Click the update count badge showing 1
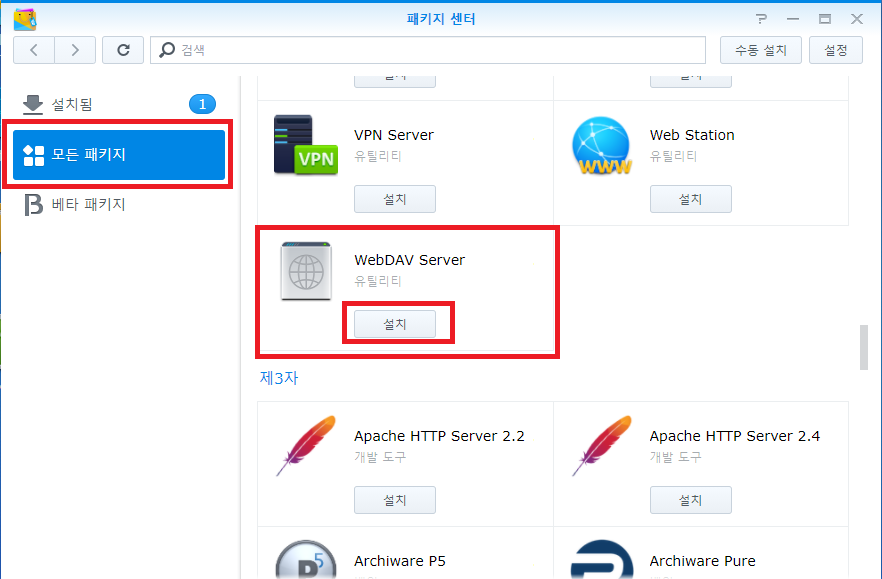The height and width of the screenshot is (579, 882). tap(202, 104)
